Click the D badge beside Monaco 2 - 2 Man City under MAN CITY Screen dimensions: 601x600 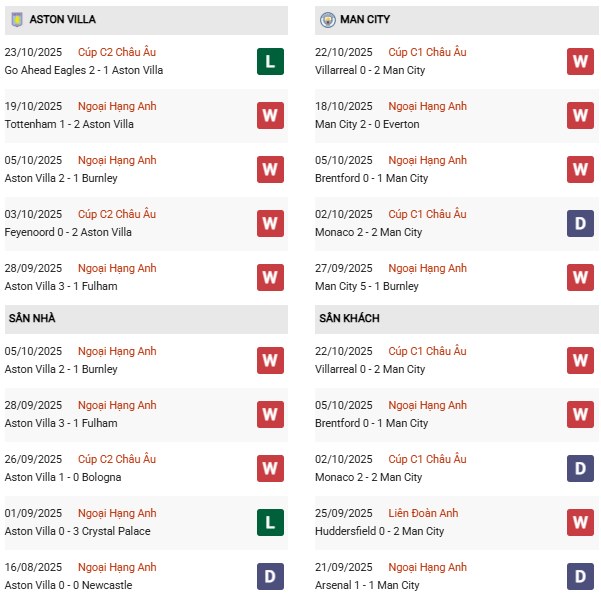580,223
